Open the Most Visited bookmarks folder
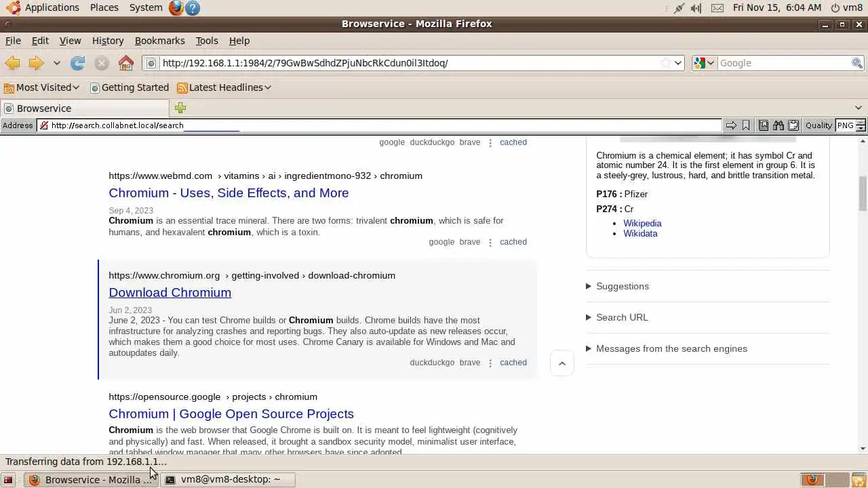Image resolution: width=868 pixels, height=488 pixels. point(41,87)
